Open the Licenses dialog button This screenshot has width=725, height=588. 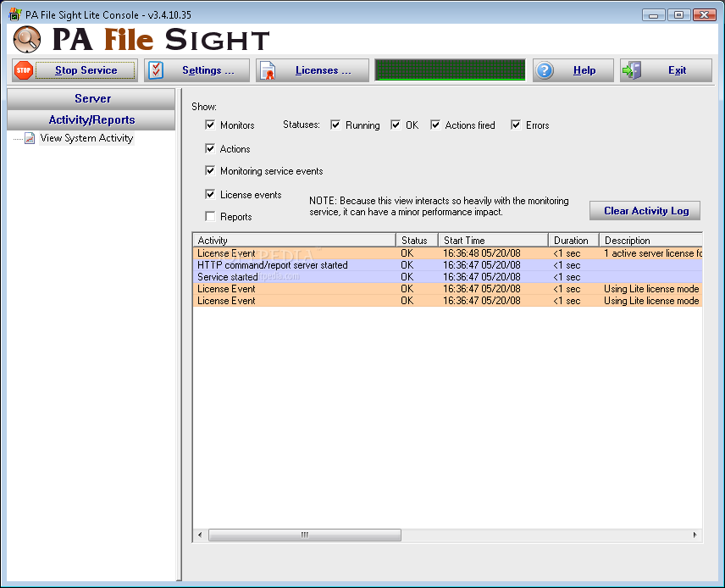[313, 70]
